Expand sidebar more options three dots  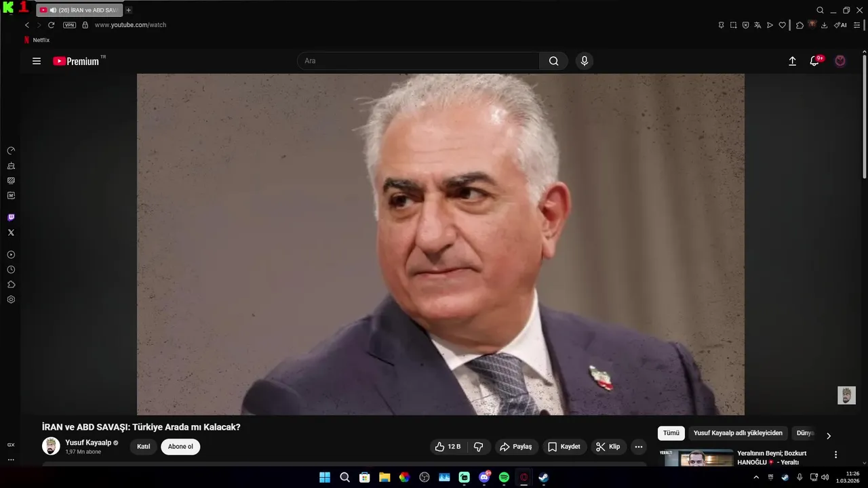point(11,460)
